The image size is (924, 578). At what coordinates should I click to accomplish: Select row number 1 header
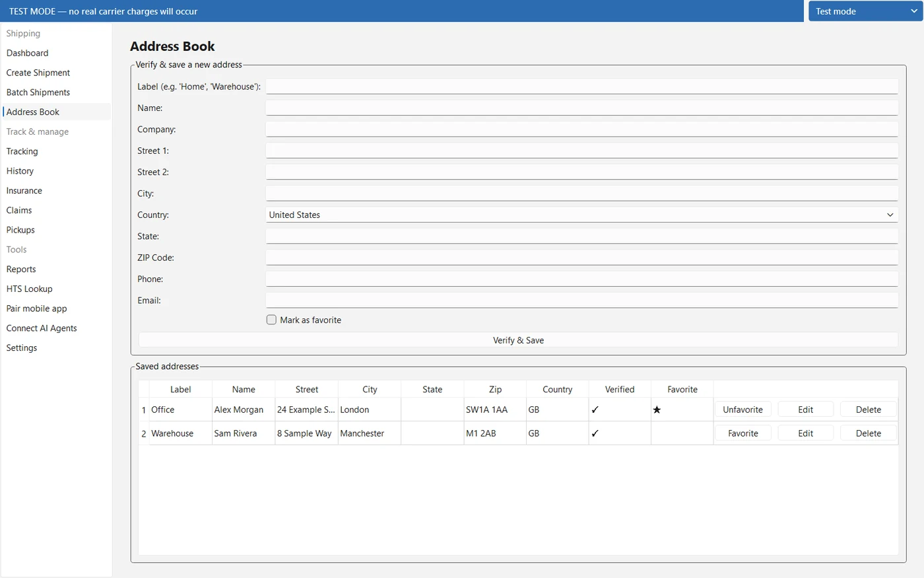[144, 410]
